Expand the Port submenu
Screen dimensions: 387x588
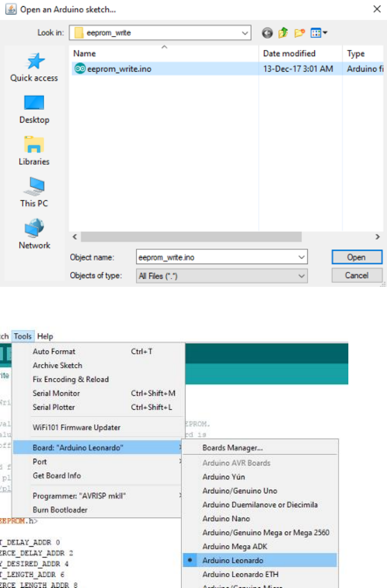pyautogui.click(x=97, y=462)
